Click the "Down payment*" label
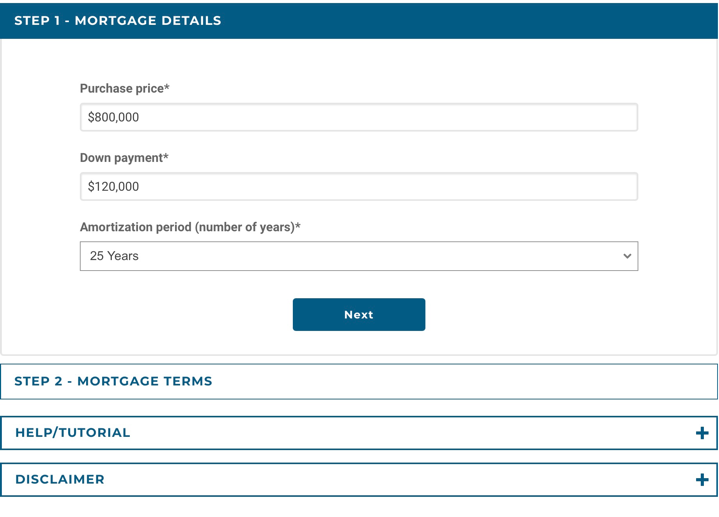This screenshot has height=517, width=719. click(x=124, y=157)
